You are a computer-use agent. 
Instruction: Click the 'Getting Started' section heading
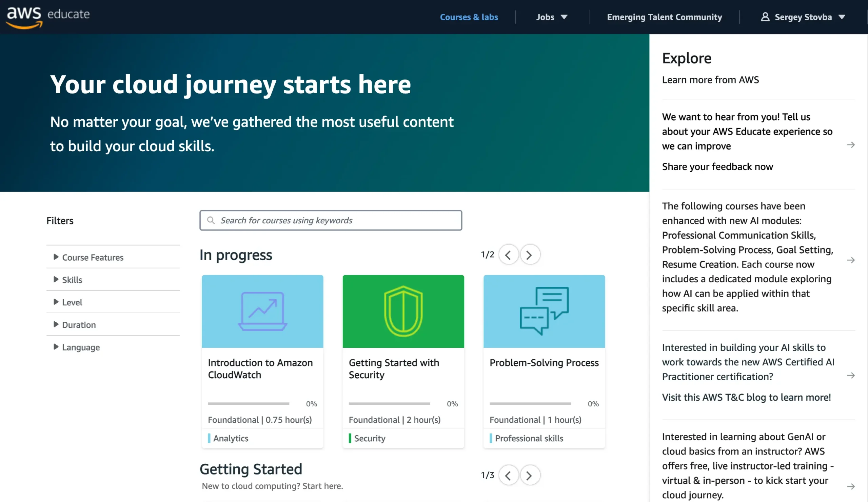pyautogui.click(x=251, y=469)
